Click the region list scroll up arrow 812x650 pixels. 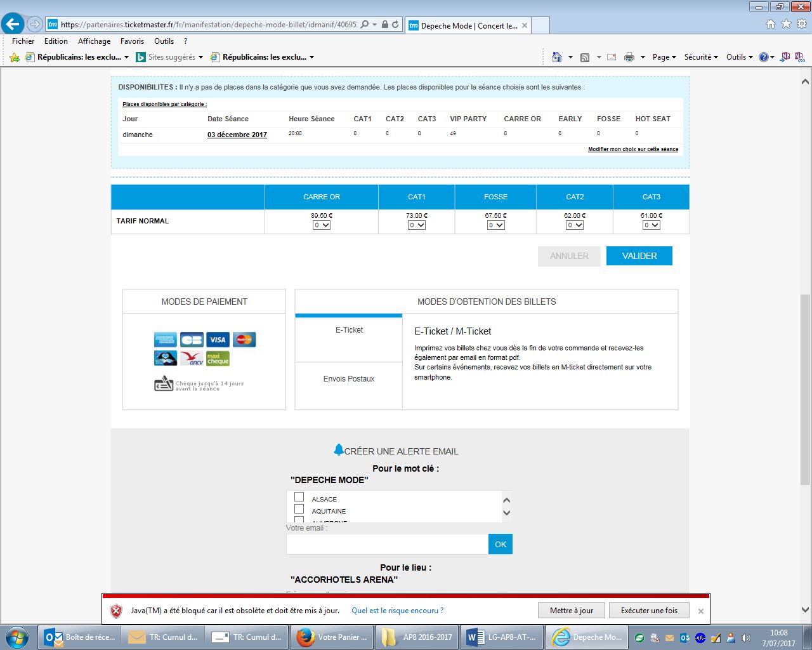pyautogui.click(x=506, y=500)
